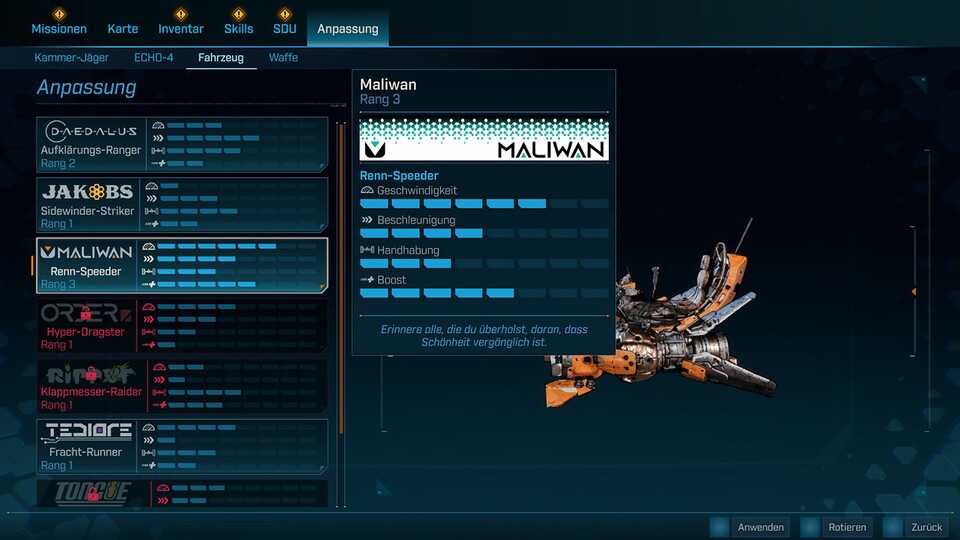
Task: Click the lock icon on Klappmesser-Raider
Action: [91, 373]
